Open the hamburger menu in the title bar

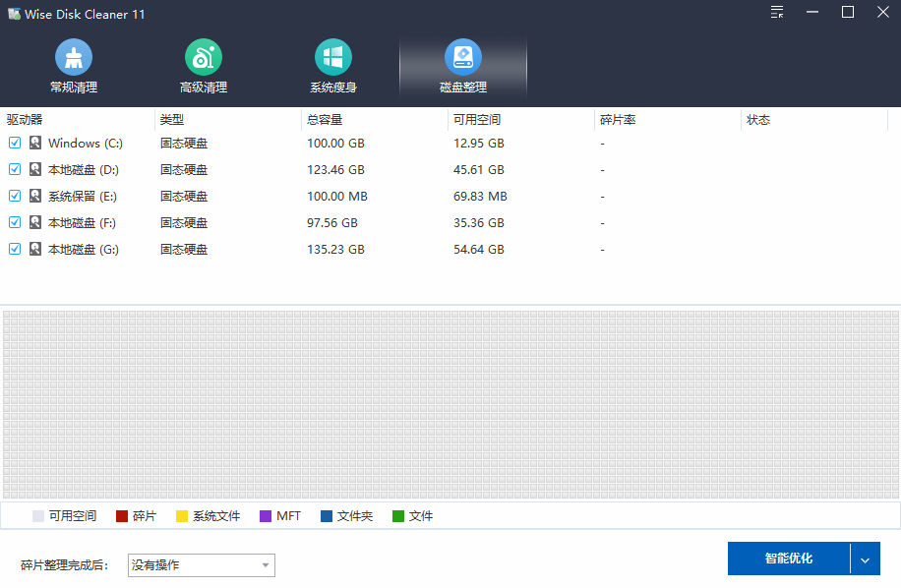(x=776, y=13)
